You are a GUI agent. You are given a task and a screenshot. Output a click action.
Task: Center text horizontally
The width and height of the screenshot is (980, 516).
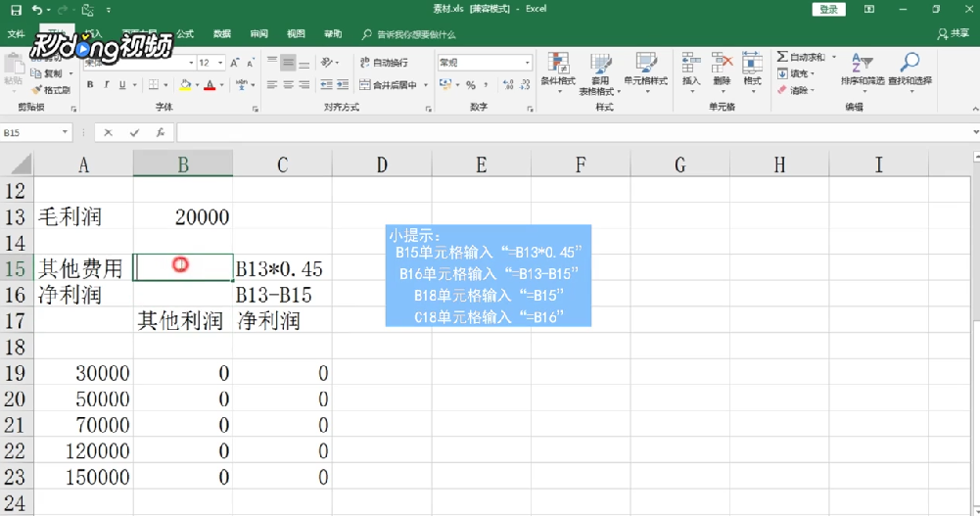coord(288,85)
